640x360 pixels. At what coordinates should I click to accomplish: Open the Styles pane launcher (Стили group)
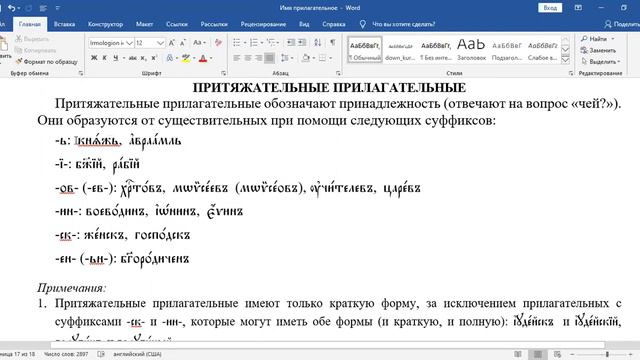570,73
